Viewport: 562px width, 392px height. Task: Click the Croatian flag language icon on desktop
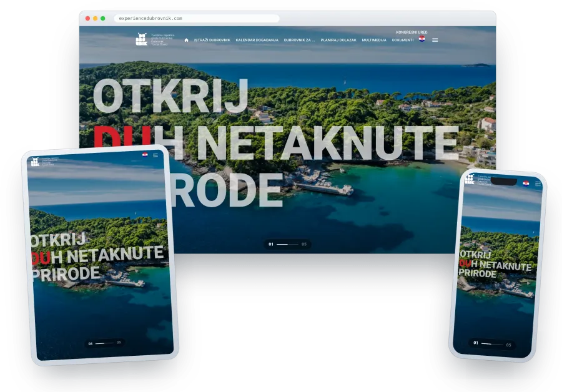click(x=422, y=39)
